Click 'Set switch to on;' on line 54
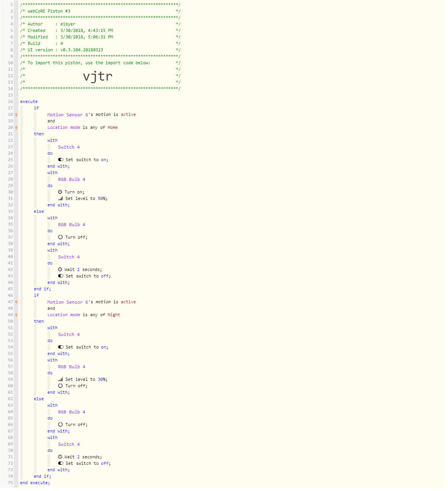The image size is (448, 491). [87, 347]
